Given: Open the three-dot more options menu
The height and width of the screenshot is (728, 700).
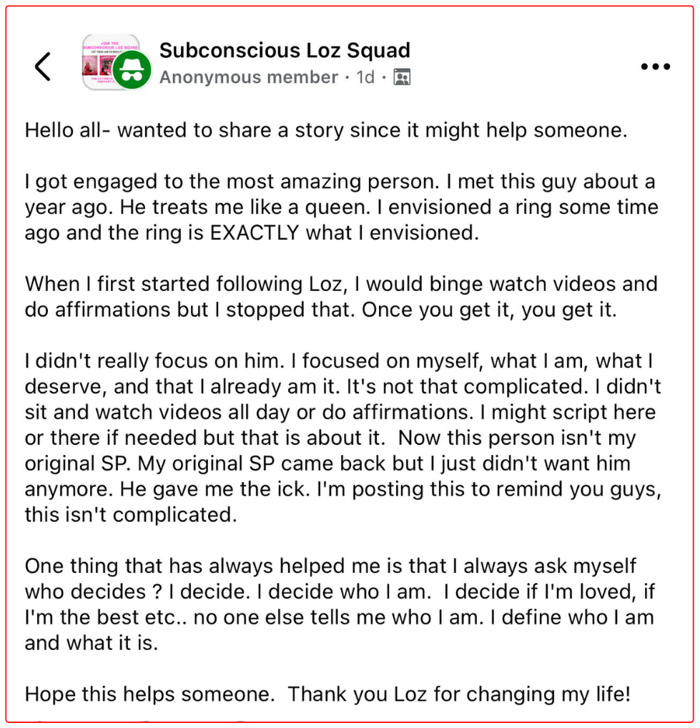Looking at the screenshot, I should [655, 67].
